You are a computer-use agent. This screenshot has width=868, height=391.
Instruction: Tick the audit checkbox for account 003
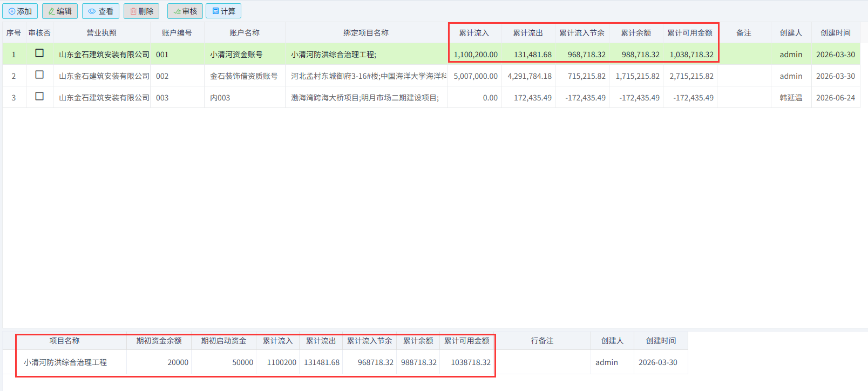point(39,96)
